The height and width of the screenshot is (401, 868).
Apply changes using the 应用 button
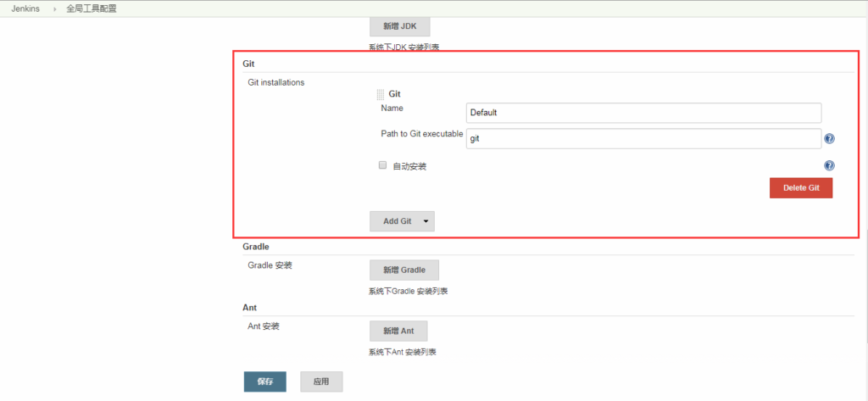pyautogui.click(x=320, y=382)
